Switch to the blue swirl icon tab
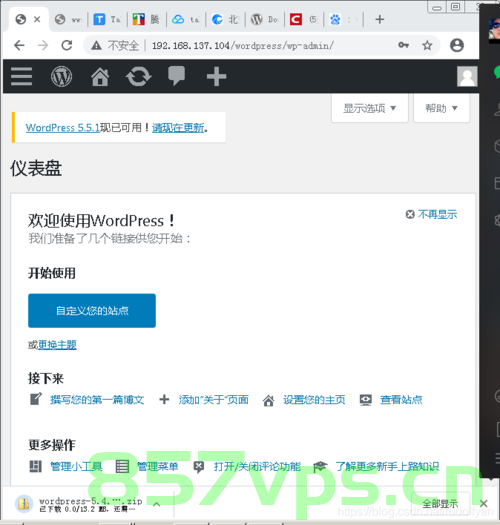This screenshot has height=525, width=500. [x=217, y=19]
